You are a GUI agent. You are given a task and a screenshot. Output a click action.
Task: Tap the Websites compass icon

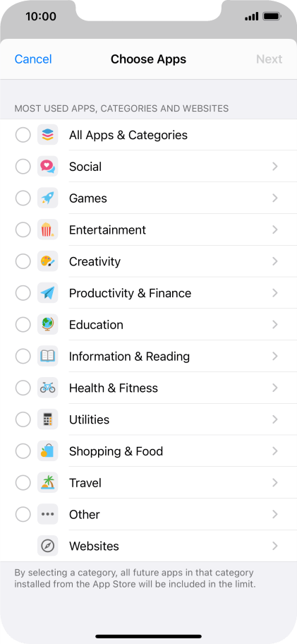point(47,546)
